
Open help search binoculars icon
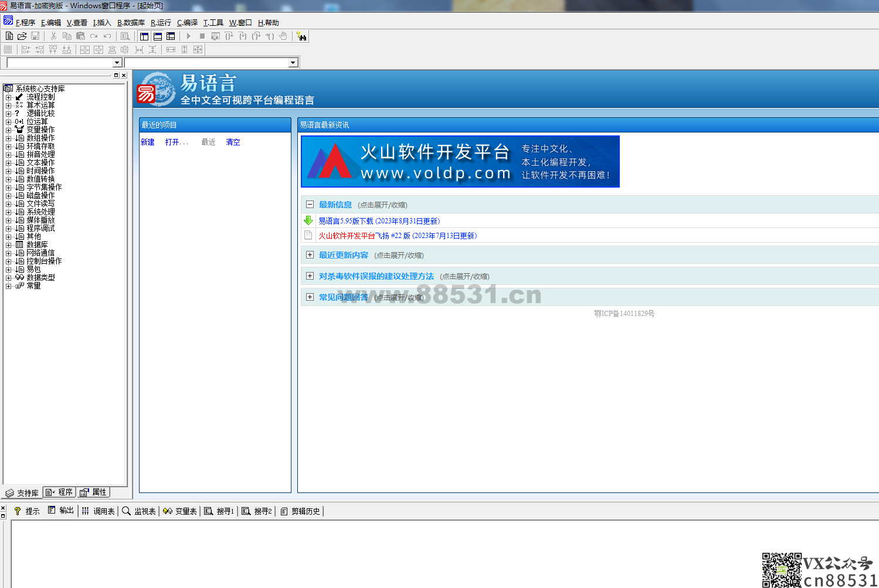click(x=301, y=36)
